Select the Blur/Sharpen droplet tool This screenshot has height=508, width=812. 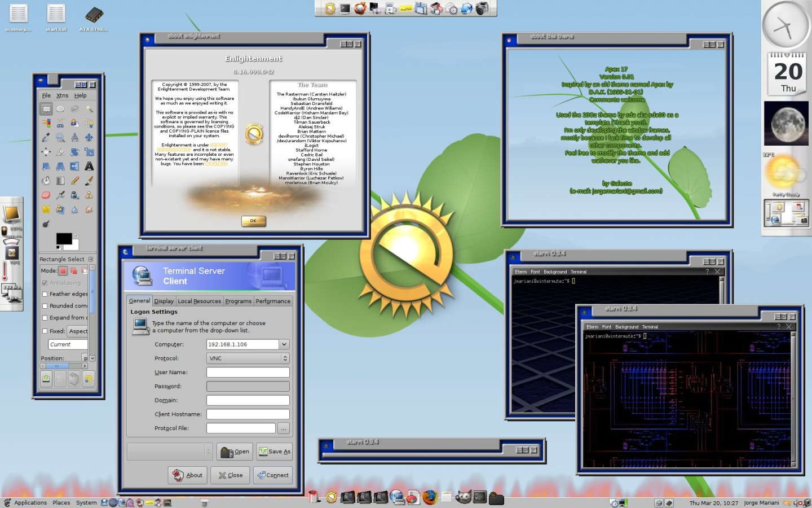[74, 209]
